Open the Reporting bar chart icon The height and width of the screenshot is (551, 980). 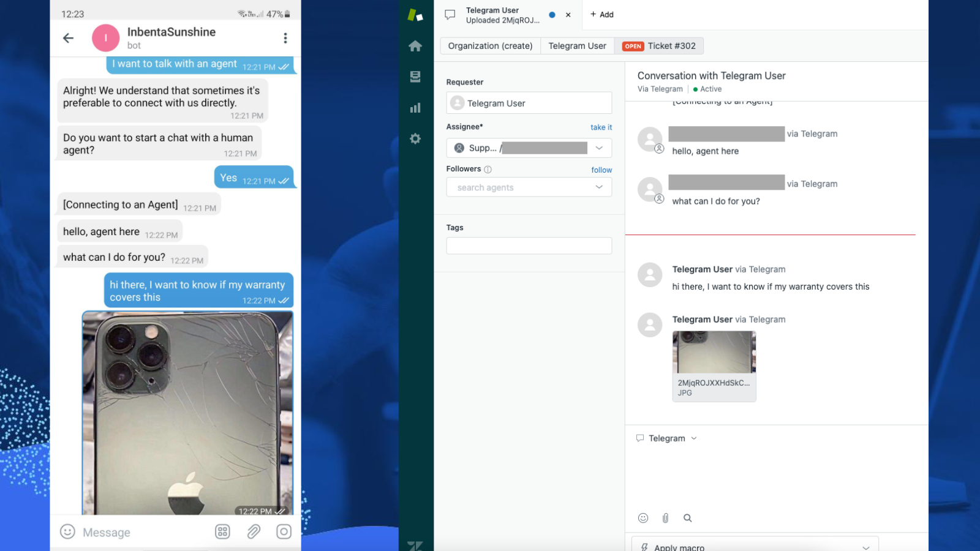click(415, 108)
